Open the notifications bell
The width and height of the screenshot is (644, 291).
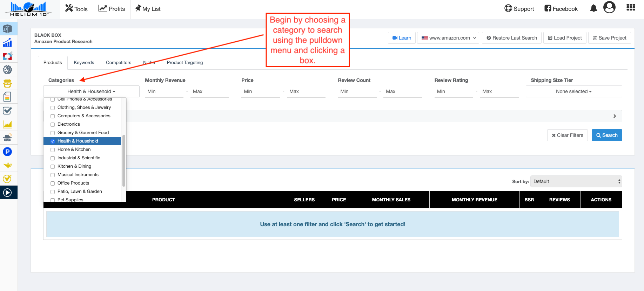(x=593, y=8)
